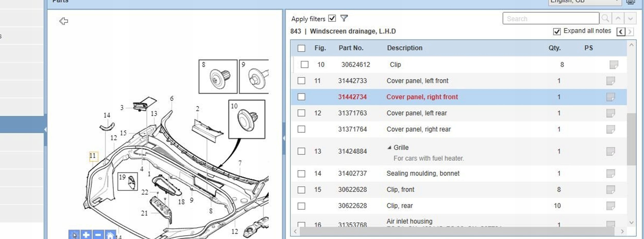The height and width of the screenshot is (239, 644).
Task: Click the search magnifier button
Action: (605, 18)
